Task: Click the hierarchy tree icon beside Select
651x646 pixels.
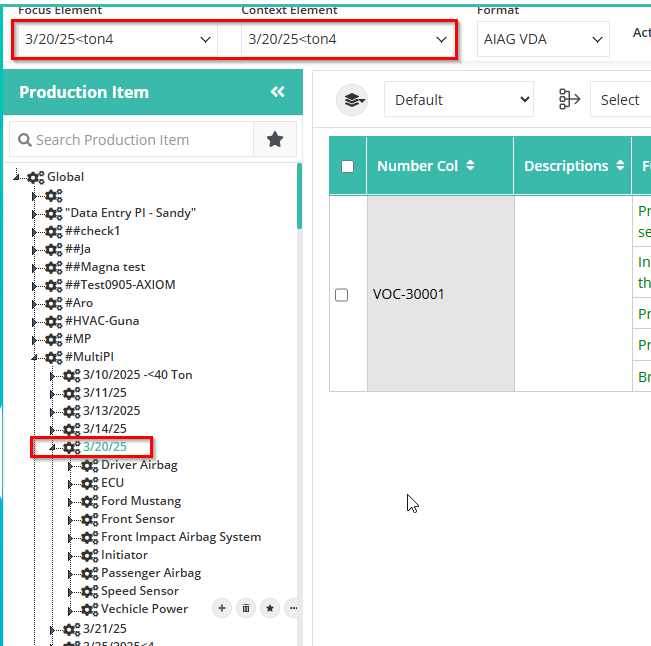Action: 569,99
